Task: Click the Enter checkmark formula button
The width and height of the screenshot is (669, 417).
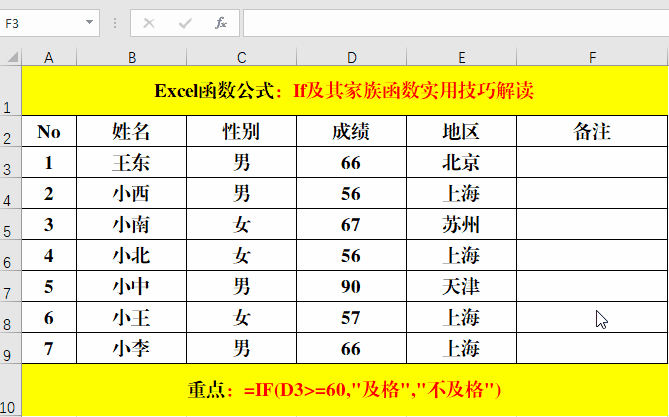Action: (185, 23)
